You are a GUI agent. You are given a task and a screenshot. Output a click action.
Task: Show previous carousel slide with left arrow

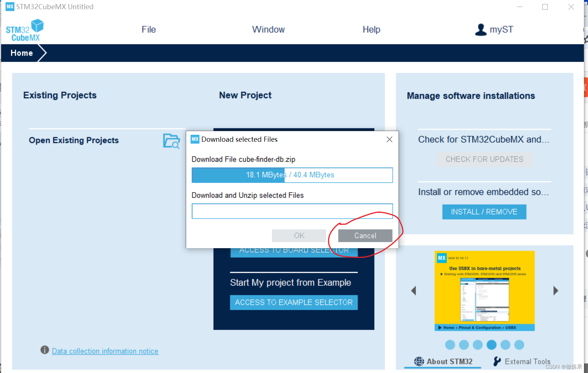[x=414, y=291]
